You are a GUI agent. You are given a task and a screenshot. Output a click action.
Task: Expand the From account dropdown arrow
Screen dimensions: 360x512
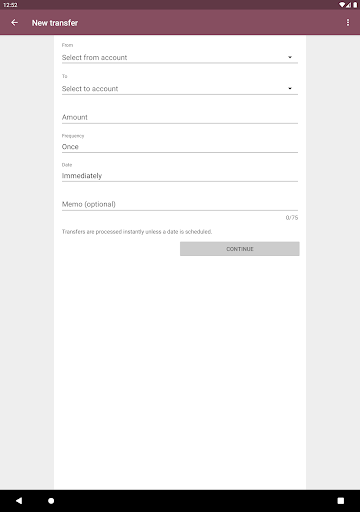(x=290, y=57)
